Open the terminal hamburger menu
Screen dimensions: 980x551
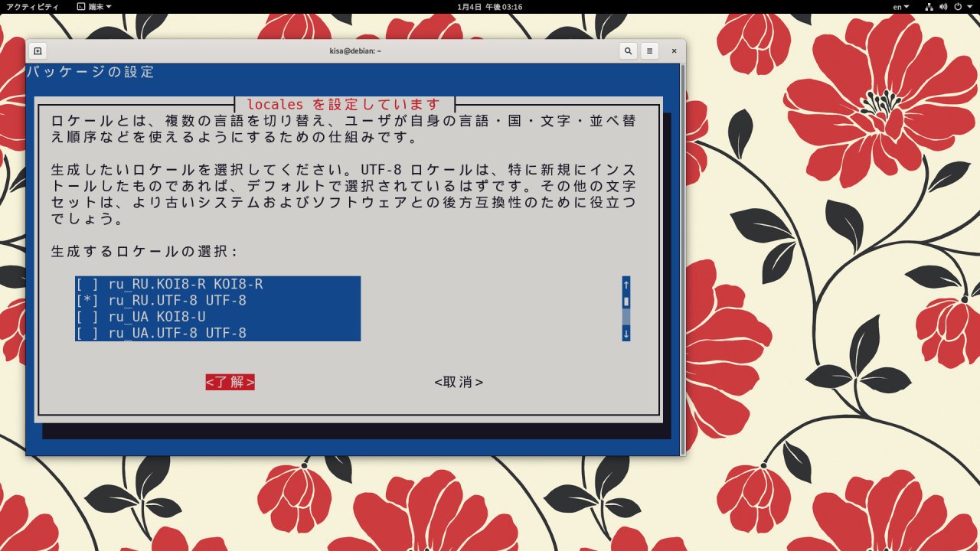pos(649,51)
